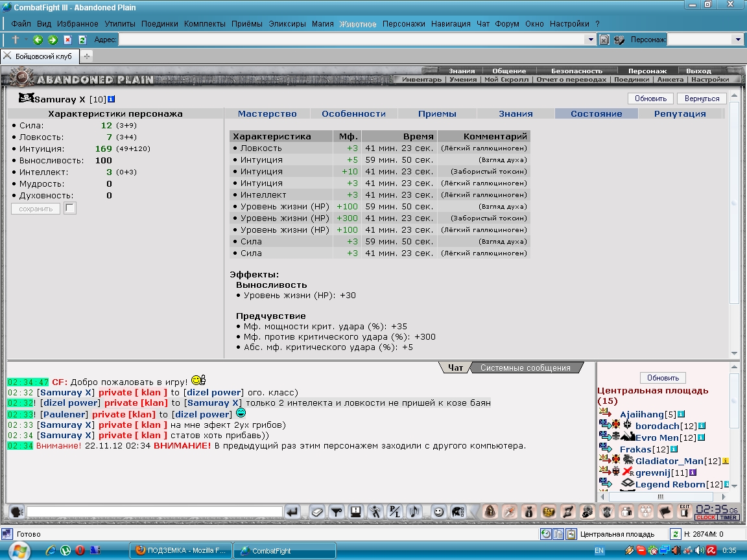Open info icon next to grewnij[11]

[x=693, y=472]
